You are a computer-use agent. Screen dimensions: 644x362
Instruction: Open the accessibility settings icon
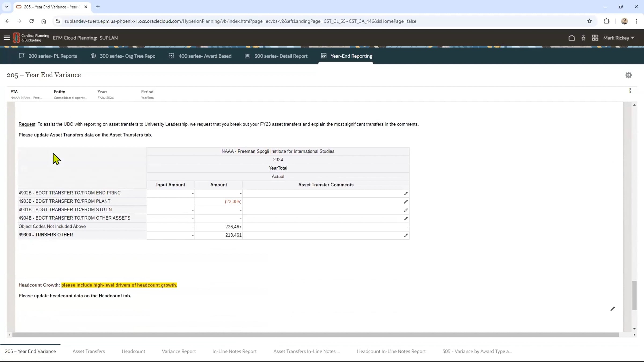(x=583, y=38)
